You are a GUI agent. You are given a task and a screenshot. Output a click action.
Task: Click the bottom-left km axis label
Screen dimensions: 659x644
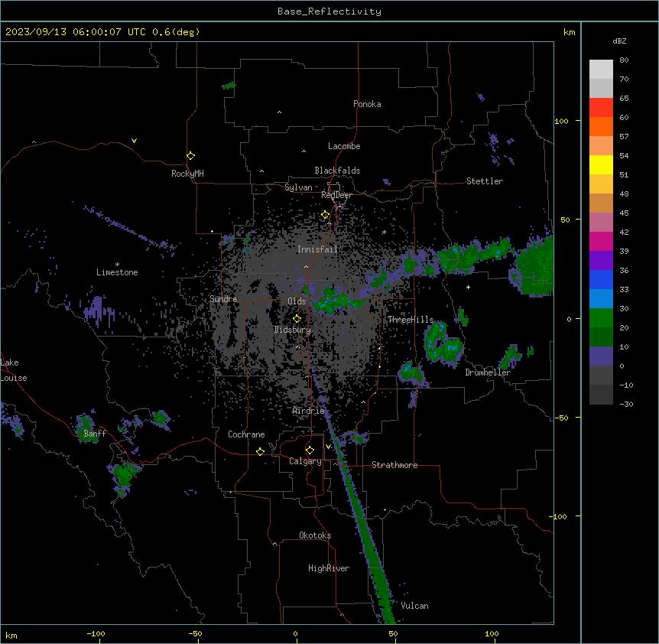(x=11, y=635)
